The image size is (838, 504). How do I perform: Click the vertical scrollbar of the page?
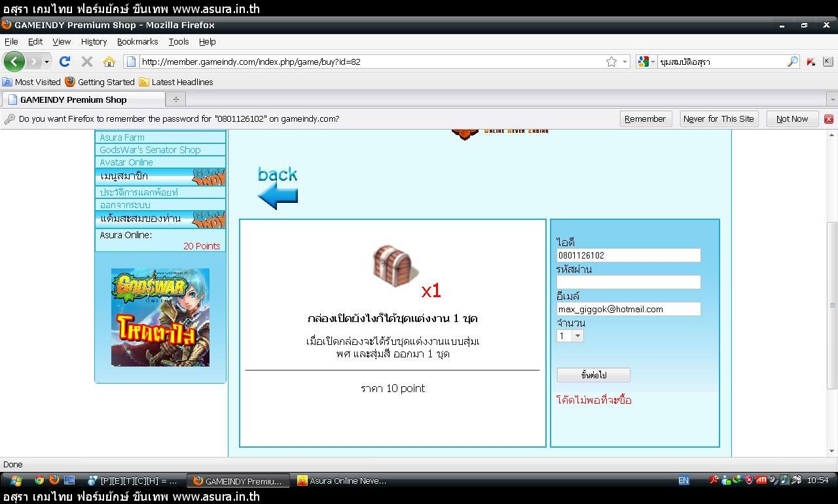pos(832,304)
